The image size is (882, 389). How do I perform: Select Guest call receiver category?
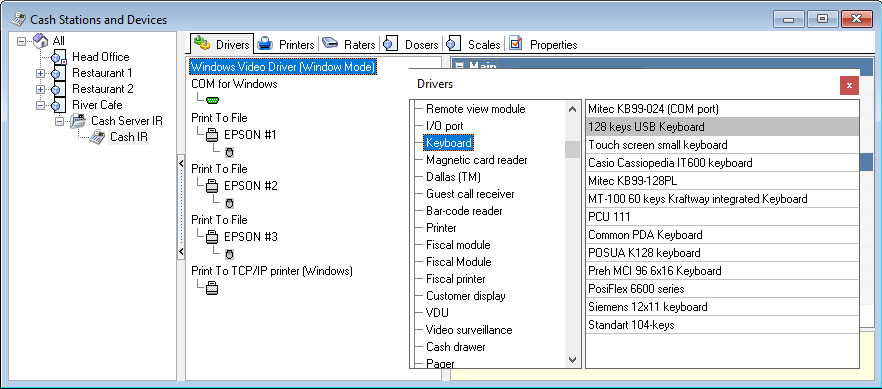tap(470, 194)
